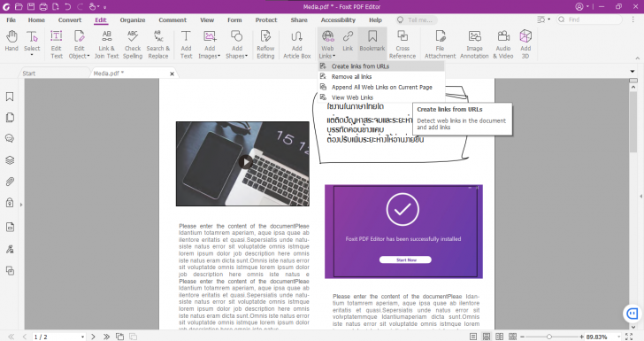Add a File Attachment
Viewport: 644px width, 341px height.
click(440, 44)
